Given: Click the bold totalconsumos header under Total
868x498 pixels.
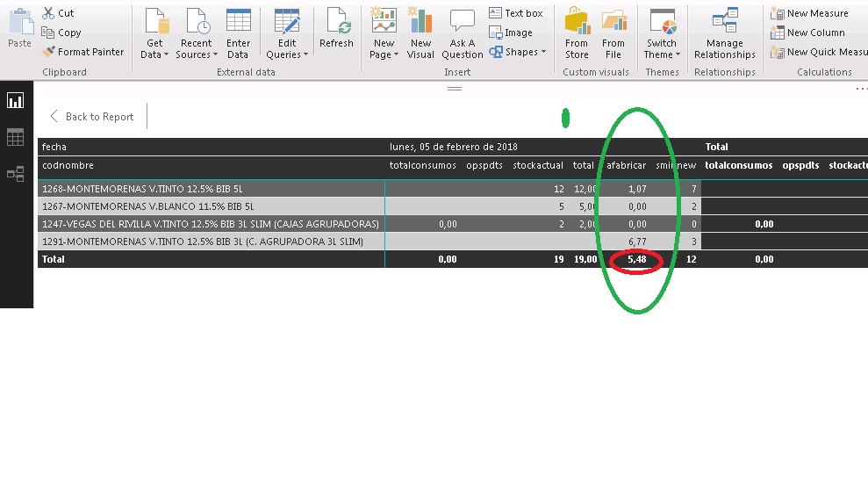Looking at the screenshot, I should click(738, 165).
